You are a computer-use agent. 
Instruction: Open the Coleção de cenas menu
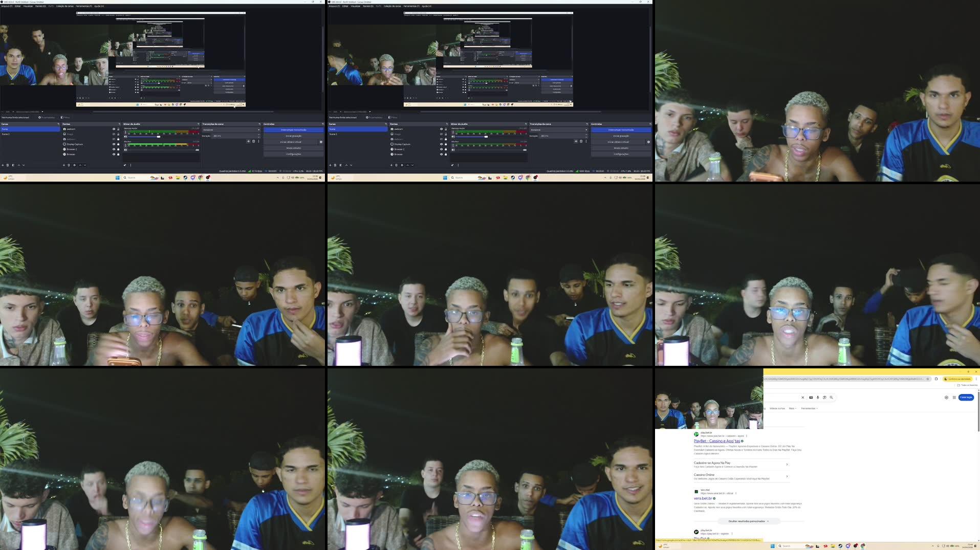pos(65,6)
